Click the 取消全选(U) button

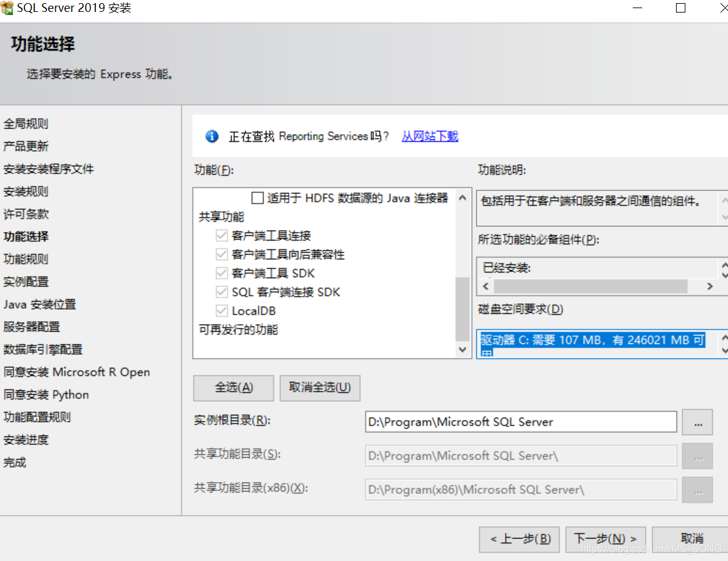coord(320,388)
